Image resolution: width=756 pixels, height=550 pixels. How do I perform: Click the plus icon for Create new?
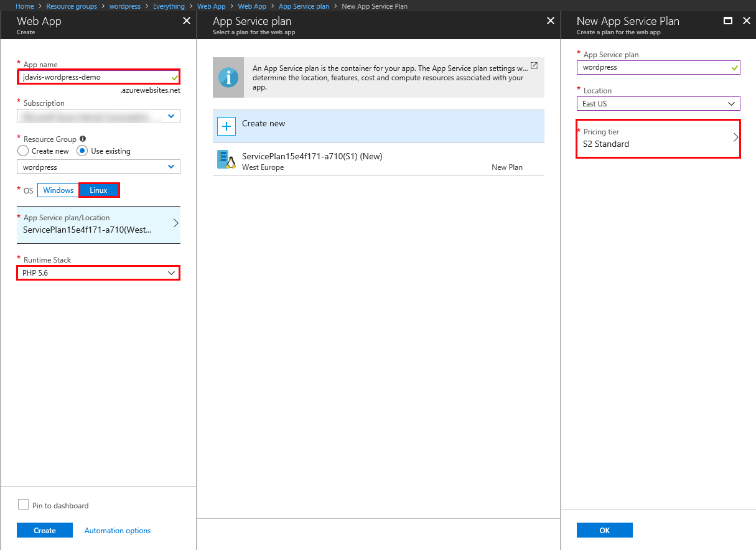point(226,126)
